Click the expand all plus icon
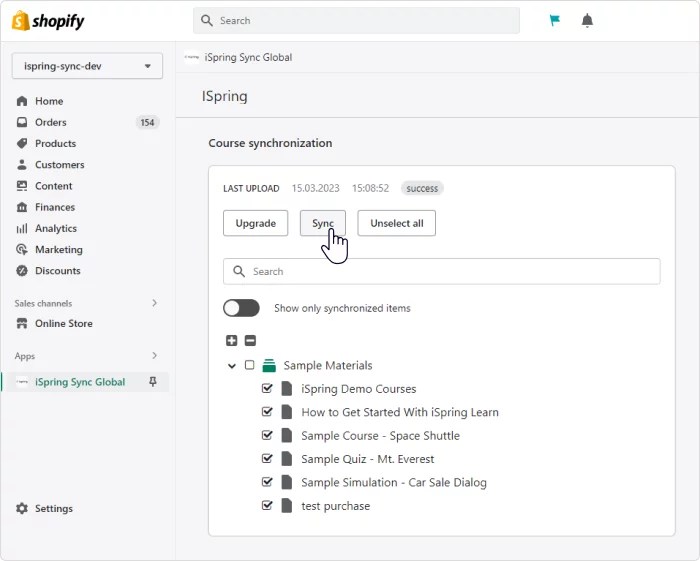Screen dimensions: 700x561 (232, 341)
